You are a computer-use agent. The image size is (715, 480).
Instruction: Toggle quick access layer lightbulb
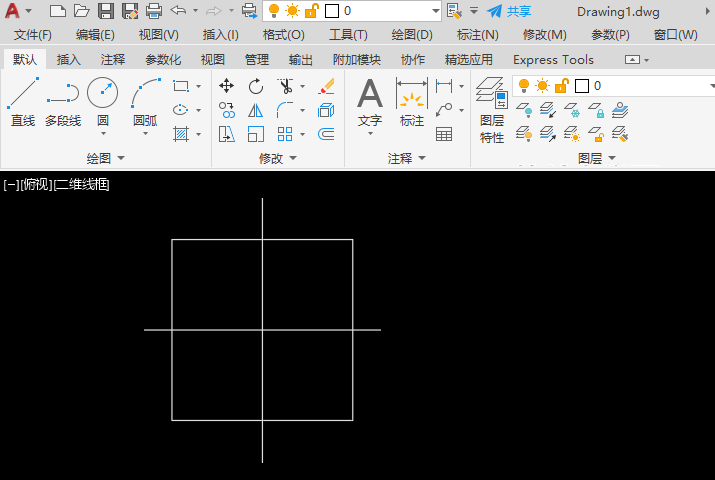(274, 11)
